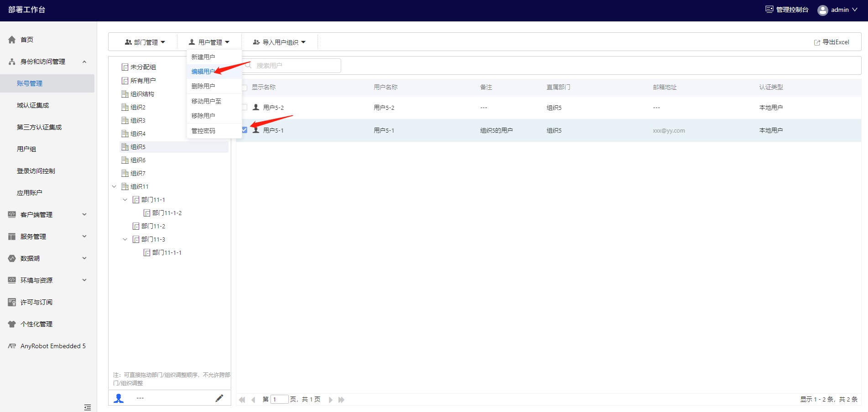Collapse the 组织11 tree node
868x412 pixels.
(x=114, y=186)
